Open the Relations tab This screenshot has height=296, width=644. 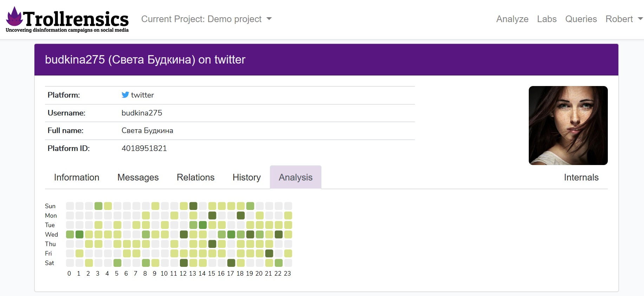196,177
